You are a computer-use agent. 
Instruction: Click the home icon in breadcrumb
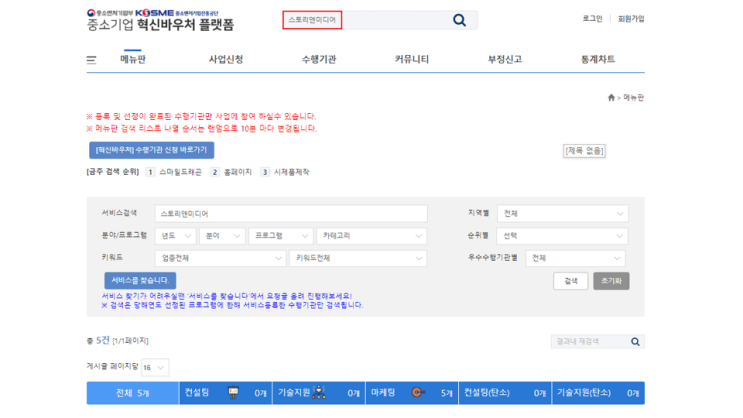click(x=611, y=98)
